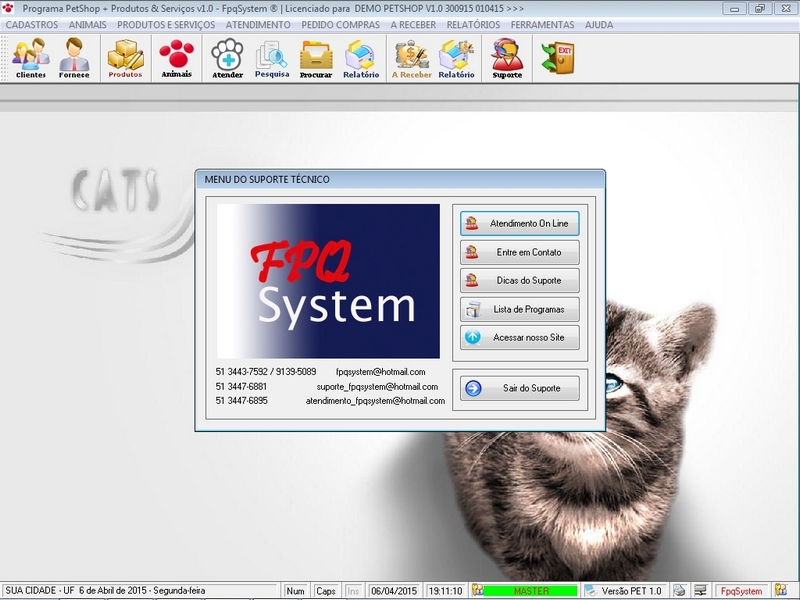Open the AJUDA menu

[x=599, y=24]
